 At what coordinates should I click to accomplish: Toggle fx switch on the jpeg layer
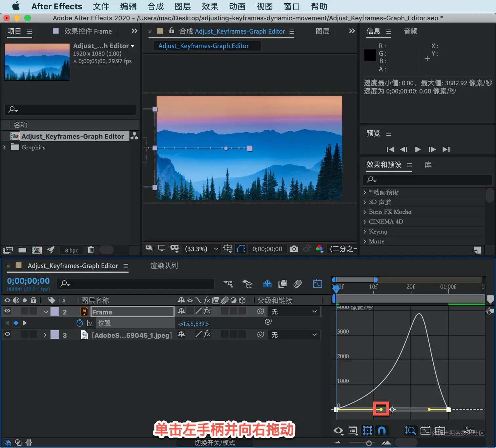207,334
